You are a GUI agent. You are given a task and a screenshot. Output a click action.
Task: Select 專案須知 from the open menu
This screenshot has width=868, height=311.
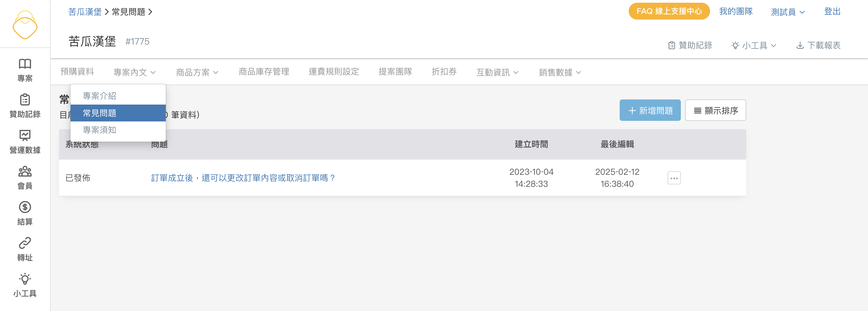(x=100, y=130)
